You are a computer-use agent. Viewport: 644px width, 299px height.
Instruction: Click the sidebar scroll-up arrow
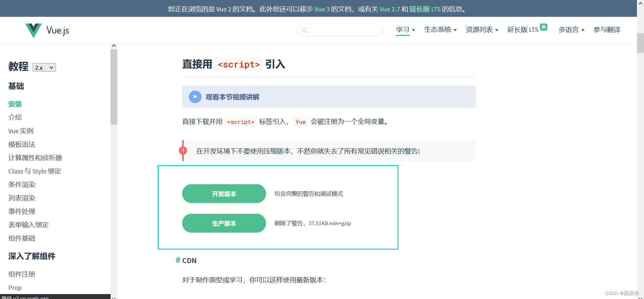coord(114,46)
